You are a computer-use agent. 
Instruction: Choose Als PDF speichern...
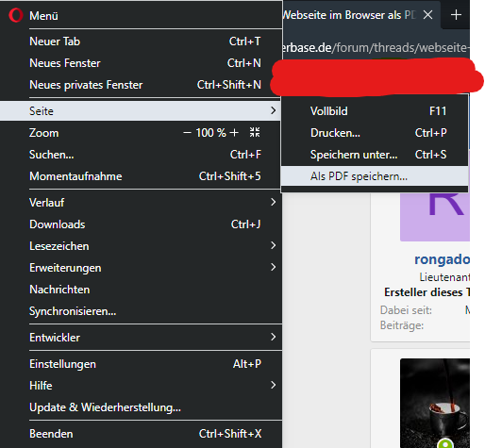coord(375,176)
